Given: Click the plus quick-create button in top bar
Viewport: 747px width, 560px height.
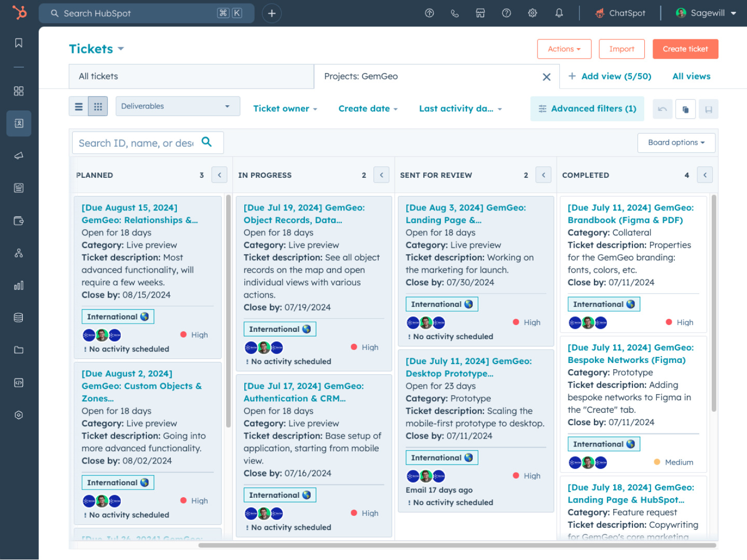Looking at the screenshot, I should [x=272, y=13].
